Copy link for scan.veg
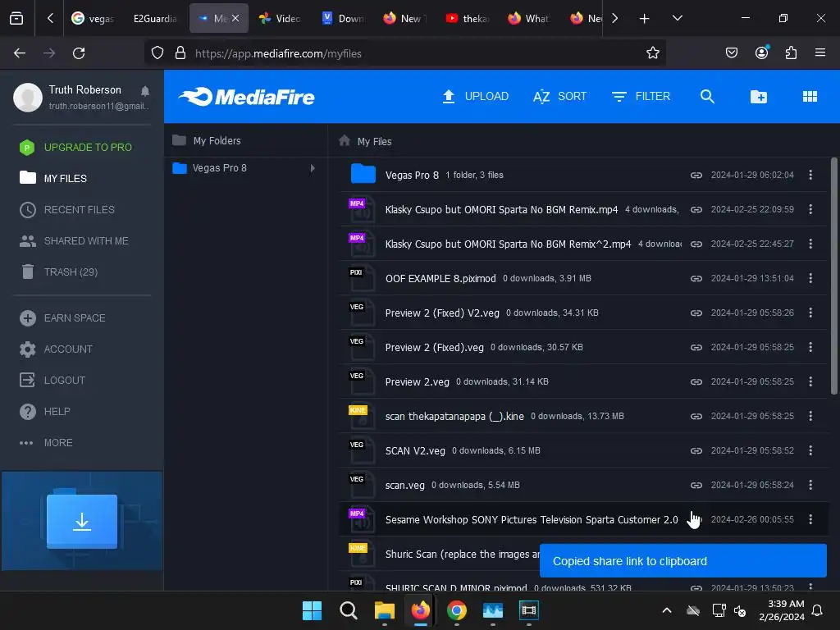This screenshot has height=630, width=840. [x=696, y=486]
